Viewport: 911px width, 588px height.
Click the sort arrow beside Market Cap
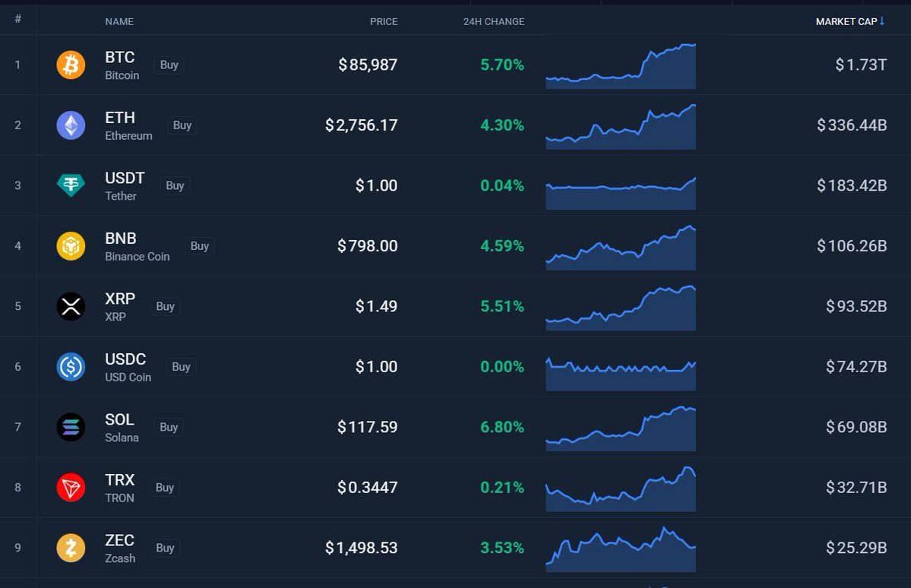[882, 21]
